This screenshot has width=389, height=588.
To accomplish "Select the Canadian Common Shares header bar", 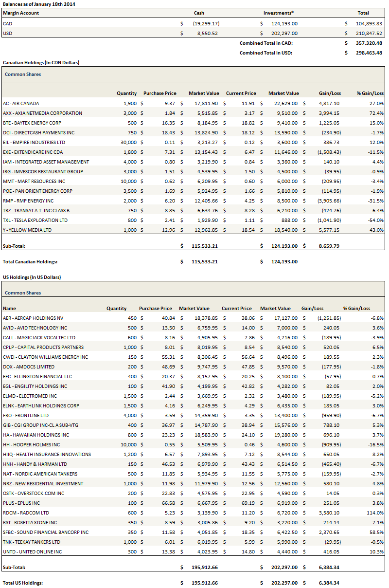I will 194,74.
